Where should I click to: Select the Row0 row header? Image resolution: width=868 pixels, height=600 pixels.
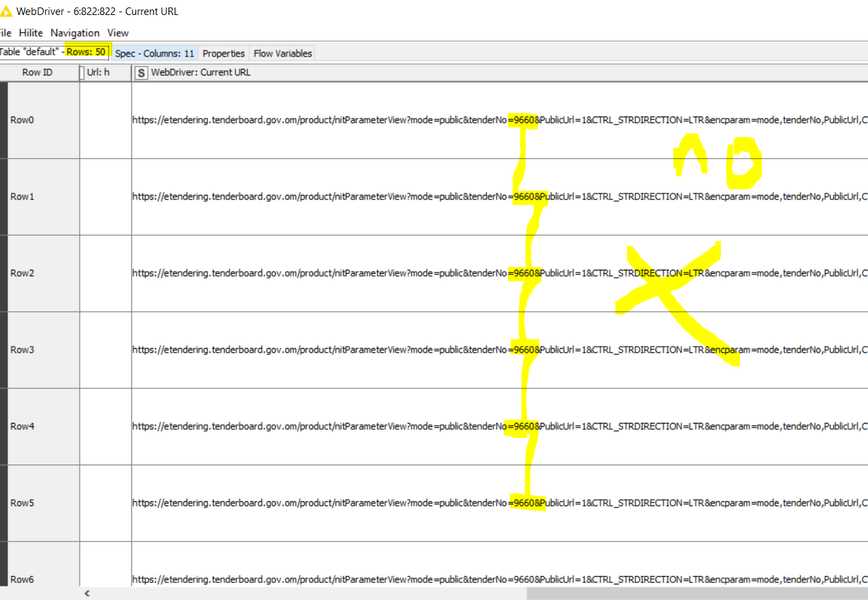(x=22, y=120)
